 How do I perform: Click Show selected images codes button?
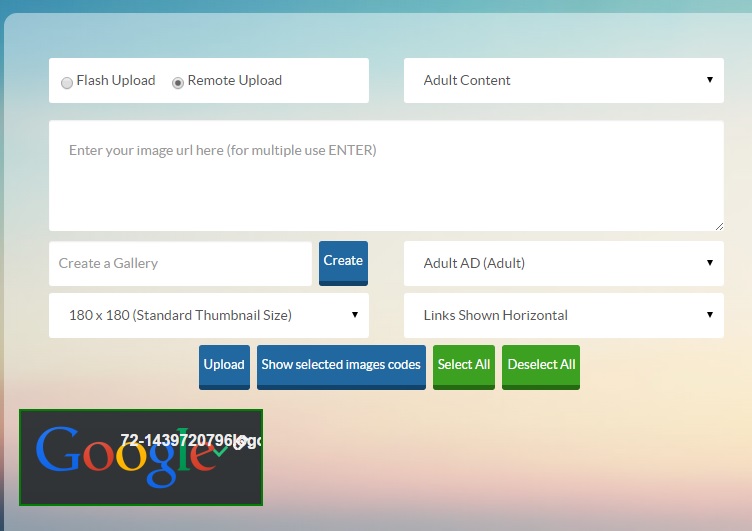(341, 365)
